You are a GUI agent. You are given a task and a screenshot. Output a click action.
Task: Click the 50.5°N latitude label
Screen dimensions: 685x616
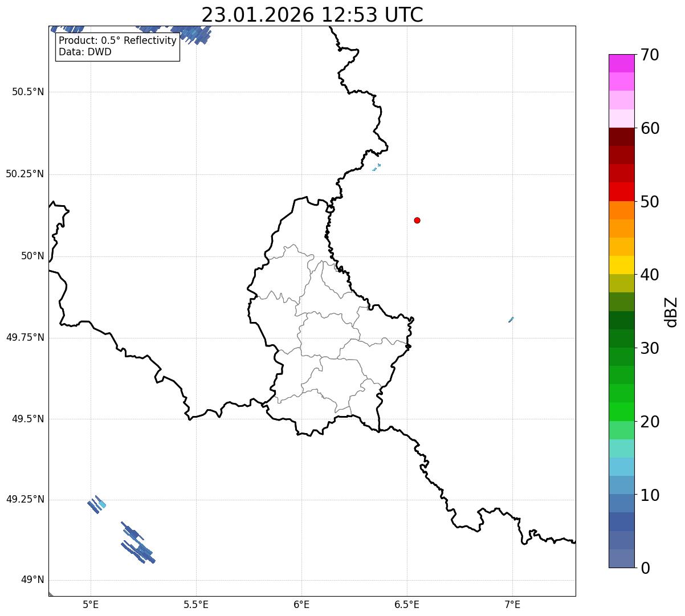(27, 92)
